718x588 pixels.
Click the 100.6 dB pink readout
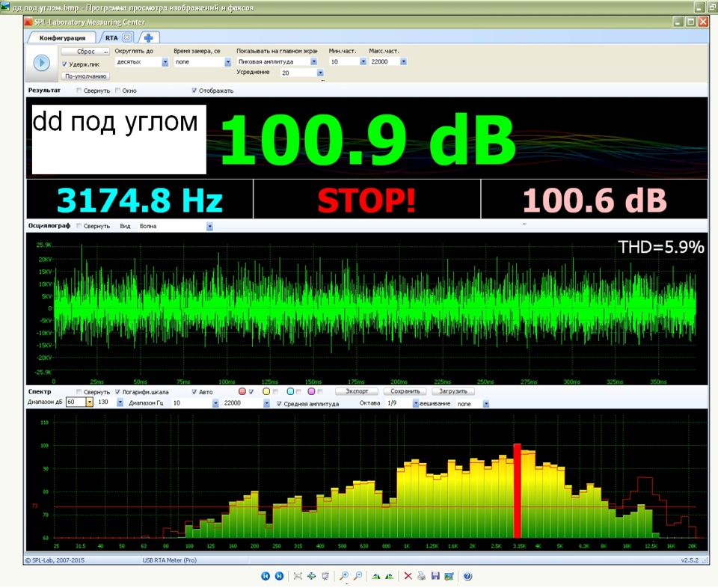click(x=595, y=200)
